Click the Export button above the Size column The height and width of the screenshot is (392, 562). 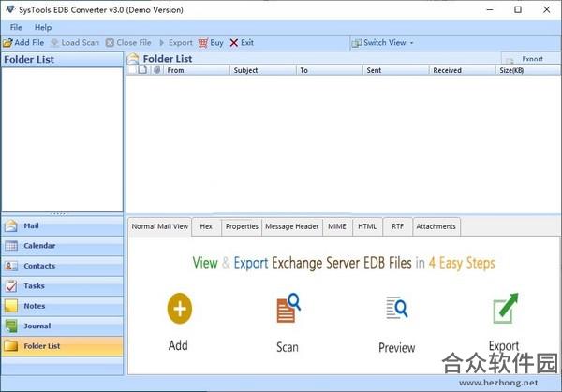pyautogui.click(x=530, y=58)
